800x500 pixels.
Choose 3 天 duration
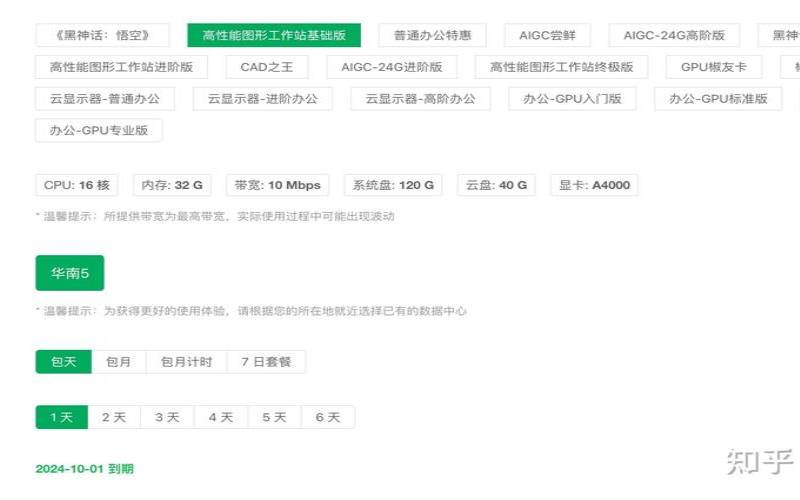[167, 417]
